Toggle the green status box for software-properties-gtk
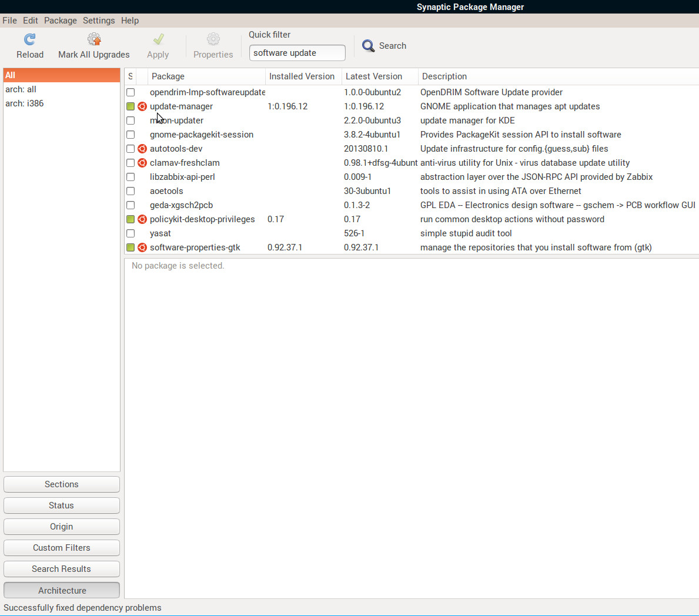 click(x=131, y=247)
